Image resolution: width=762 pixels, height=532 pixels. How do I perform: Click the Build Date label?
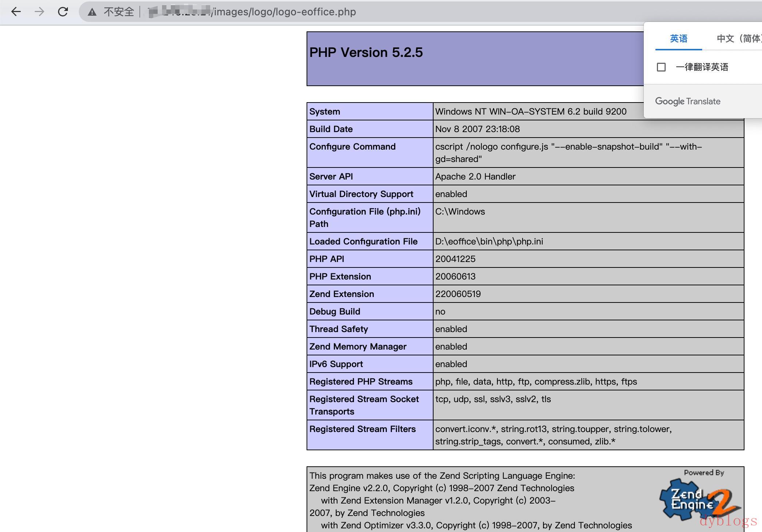click(x=331, y=129)
